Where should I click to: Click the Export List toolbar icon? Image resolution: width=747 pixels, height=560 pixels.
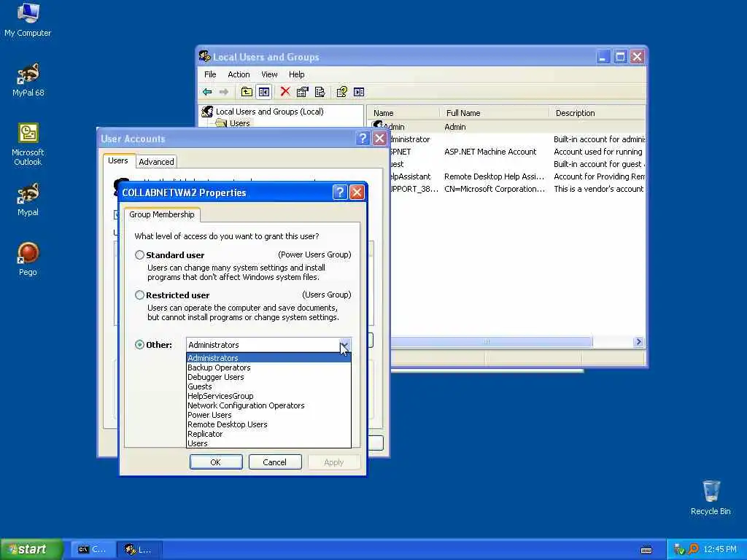(x=320, y=92)
